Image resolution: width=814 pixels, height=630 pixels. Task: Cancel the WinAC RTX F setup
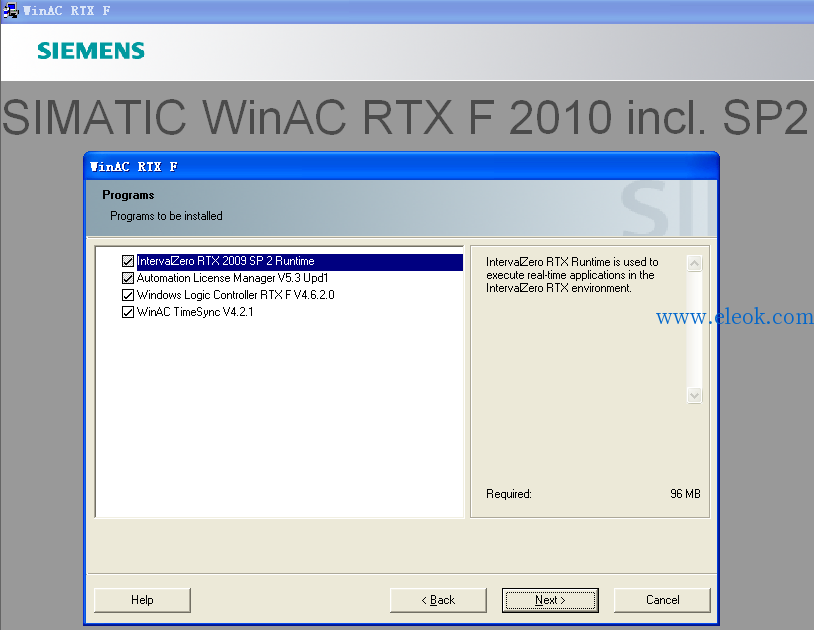(662, 600)
